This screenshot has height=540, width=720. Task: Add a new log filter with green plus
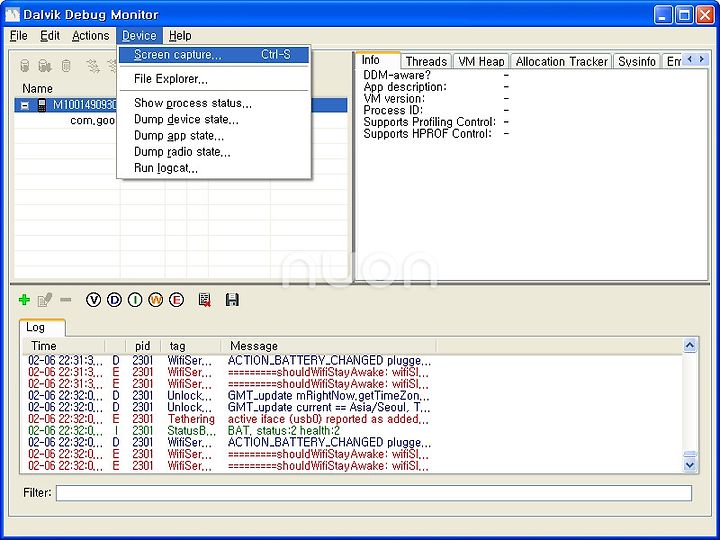click(24, 300)
